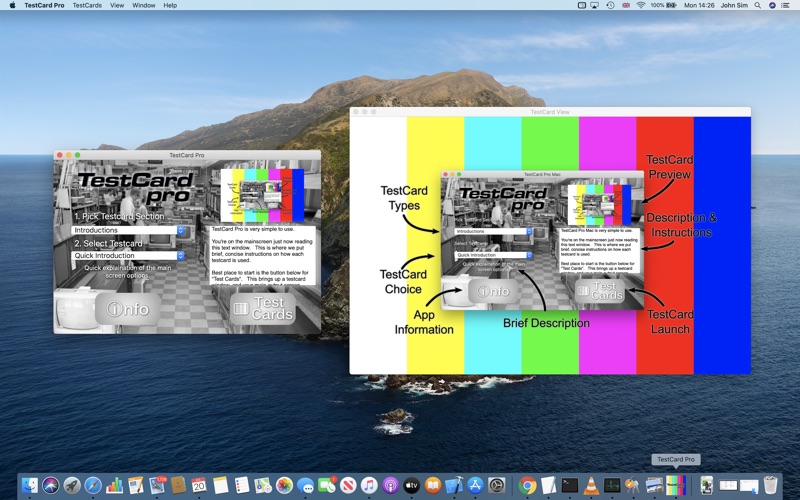The height and width of the screenshot is (500, 800).
Task: Open VLC cone icon in dock
Action: (x=591, y=485)
